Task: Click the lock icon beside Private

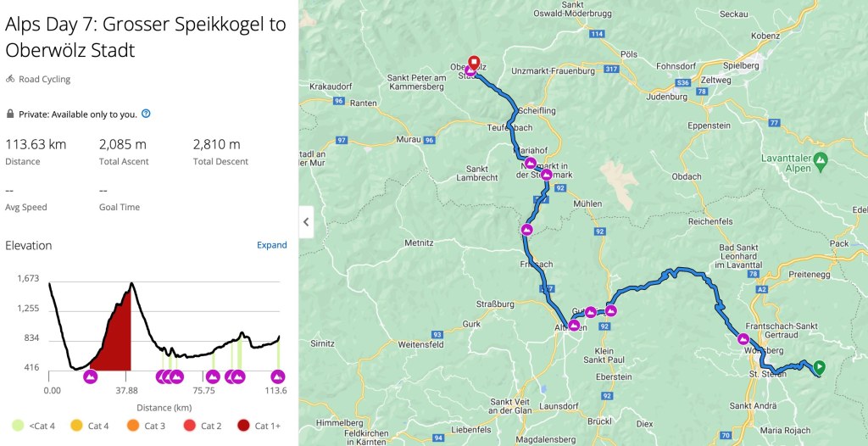Action: [x=10, y=114]
